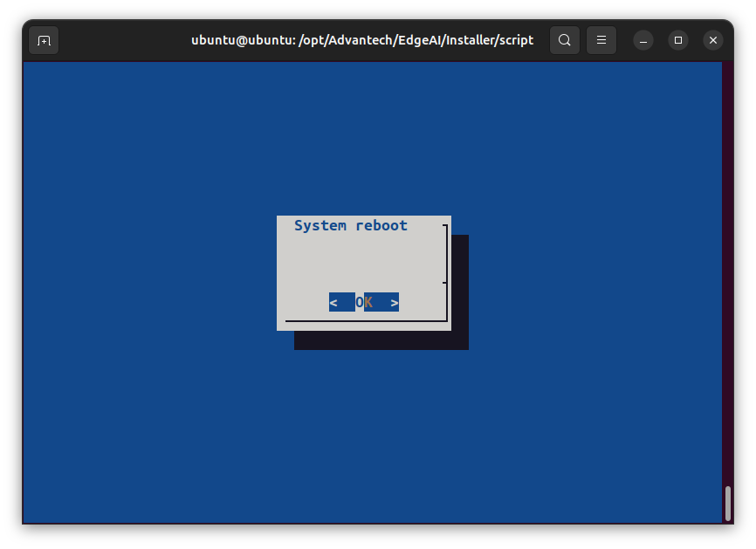Click the ubuntu@ubuntu window title text
This screenshot has height=549, width=756.
[362, 40]
